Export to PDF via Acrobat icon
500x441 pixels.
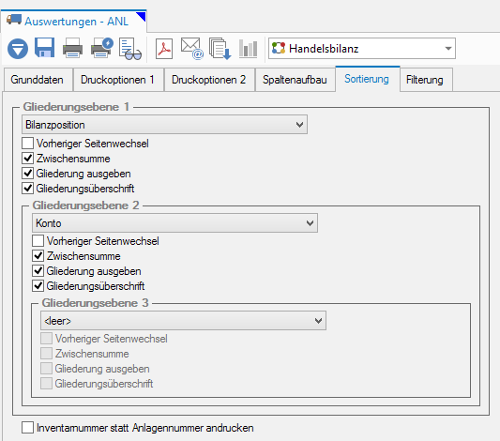(x=164, y=49)
